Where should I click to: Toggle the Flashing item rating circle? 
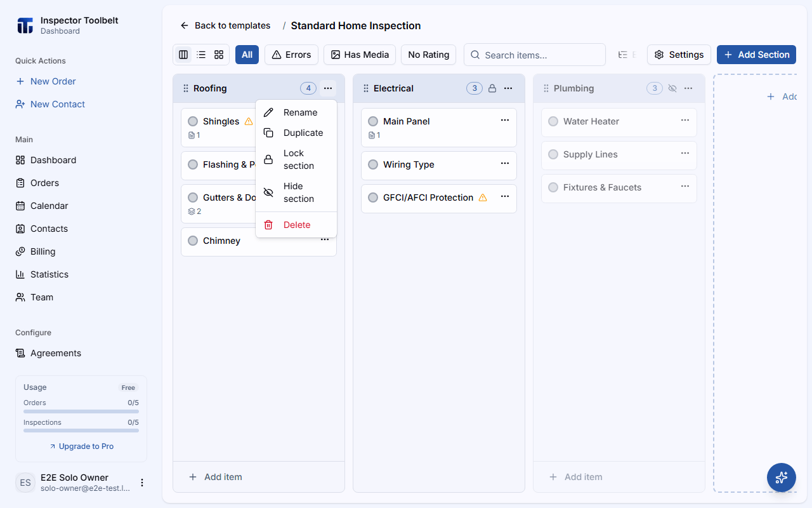click(x=193, y=164)
